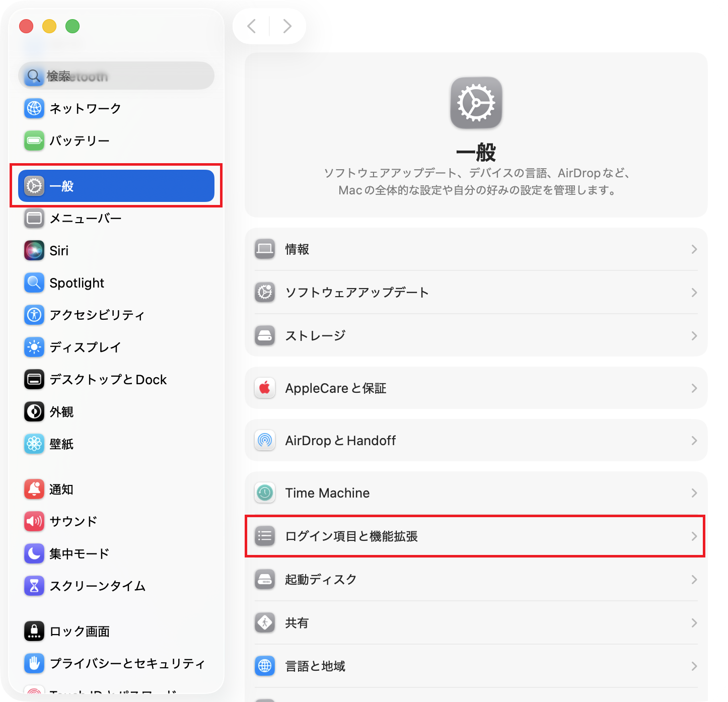Select the バッテリー battery icon

pyautogui.click(x=34, y=141)
